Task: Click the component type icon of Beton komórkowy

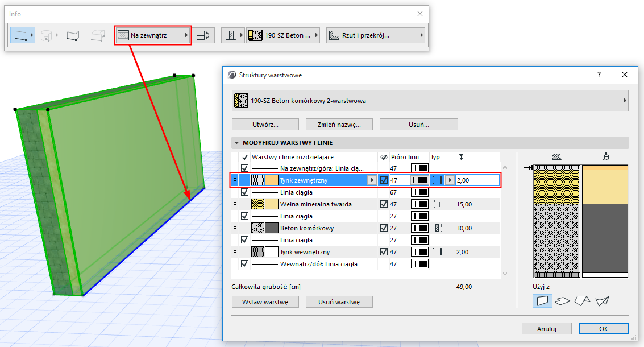Action: (437, 228)
